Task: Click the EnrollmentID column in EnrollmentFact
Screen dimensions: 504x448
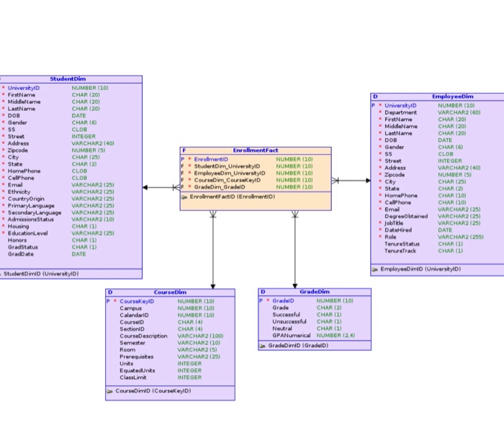Action: pos(211,159)
